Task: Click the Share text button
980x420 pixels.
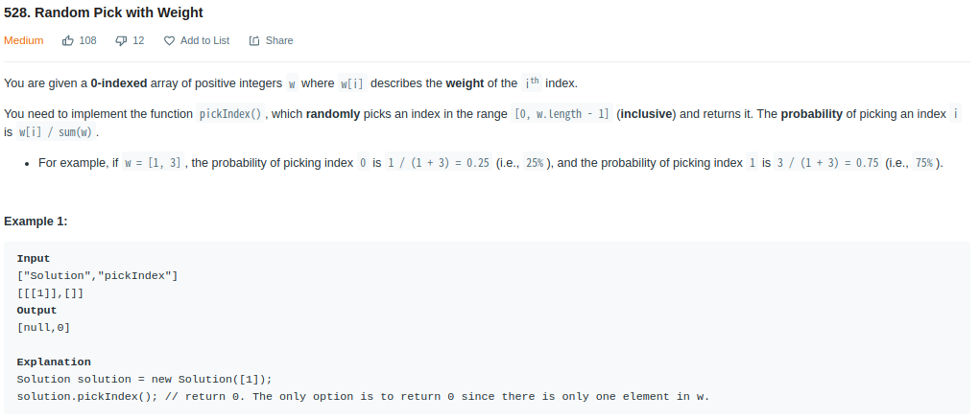Action: click(x=278, y=40)
